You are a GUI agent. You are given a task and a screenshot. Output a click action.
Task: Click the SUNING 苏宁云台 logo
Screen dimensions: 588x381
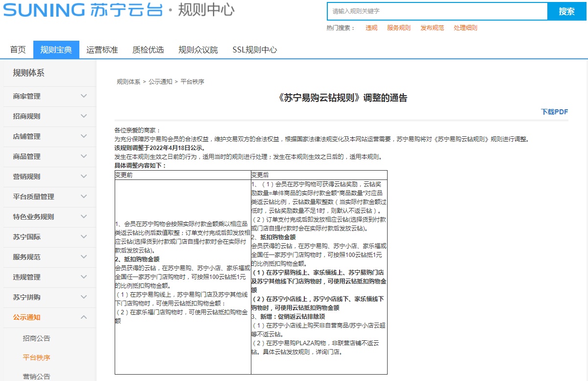tap(83, 10)
